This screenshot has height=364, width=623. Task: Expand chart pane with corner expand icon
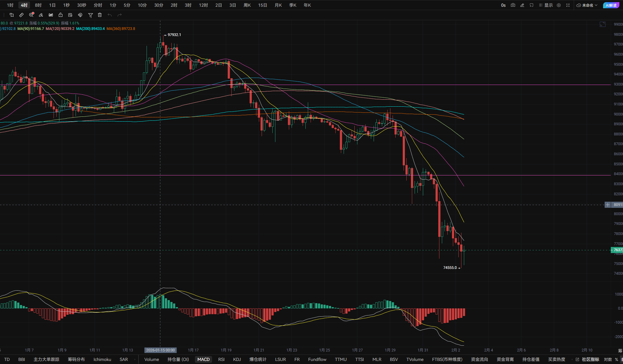(x=602, y=24)
